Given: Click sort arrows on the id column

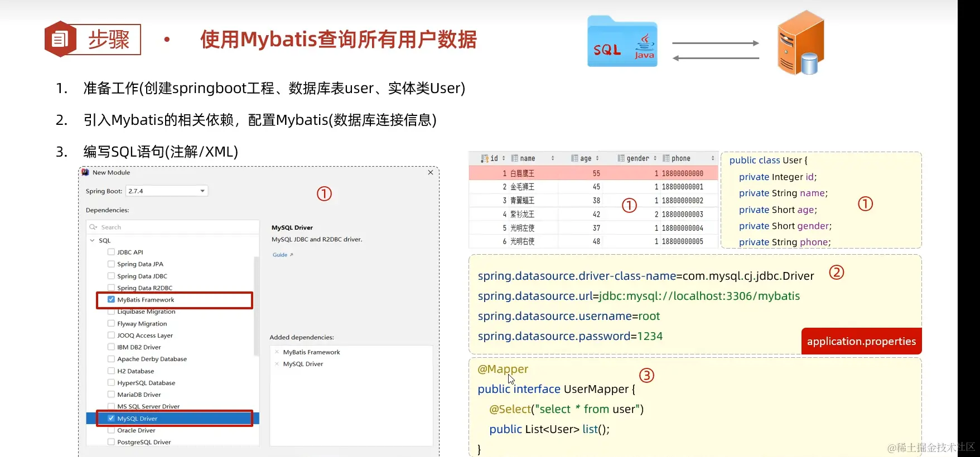Looking at the screenshot, I should [504, 159].
